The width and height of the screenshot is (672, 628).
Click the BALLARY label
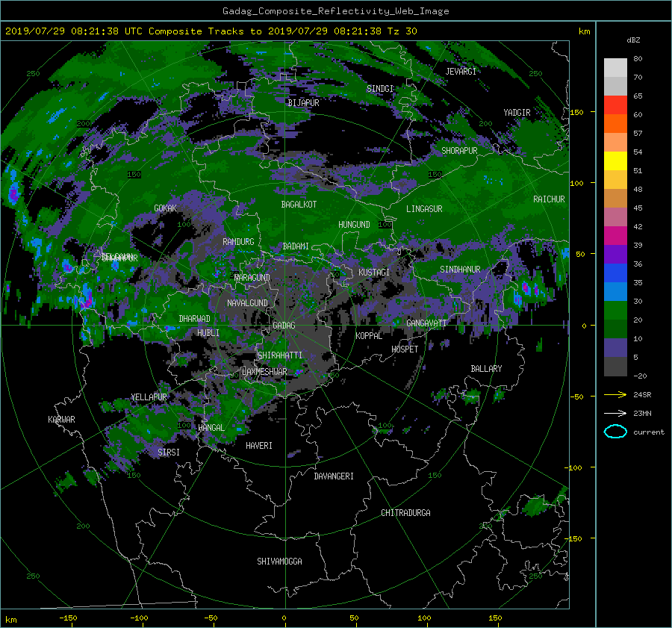[x=486, y=369]
